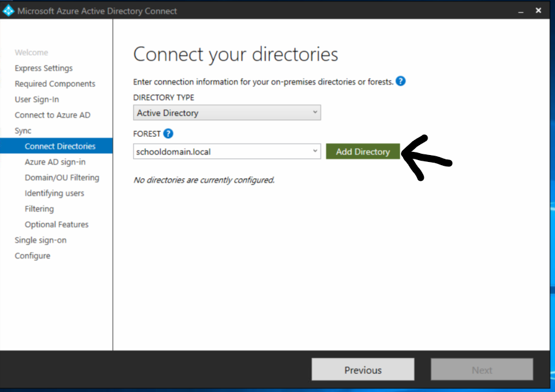Click the Add Directory button
The height and width of the screenshot is (392, 555).
(x=363, y=151)
